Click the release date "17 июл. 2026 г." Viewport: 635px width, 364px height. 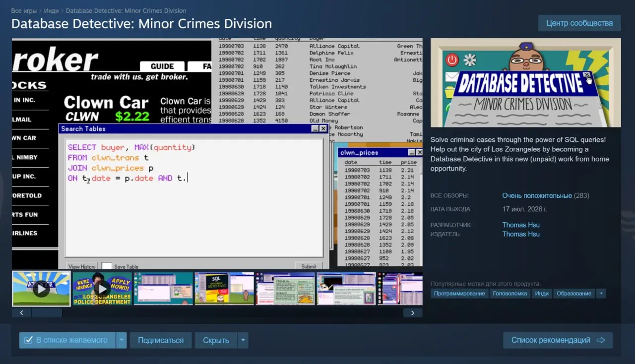(525, 209)
